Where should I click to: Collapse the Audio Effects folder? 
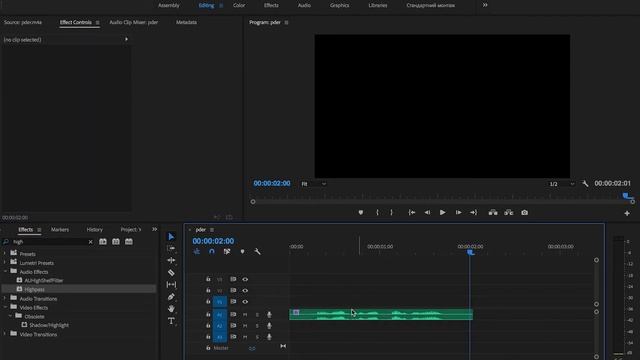[x=5, y=271]
